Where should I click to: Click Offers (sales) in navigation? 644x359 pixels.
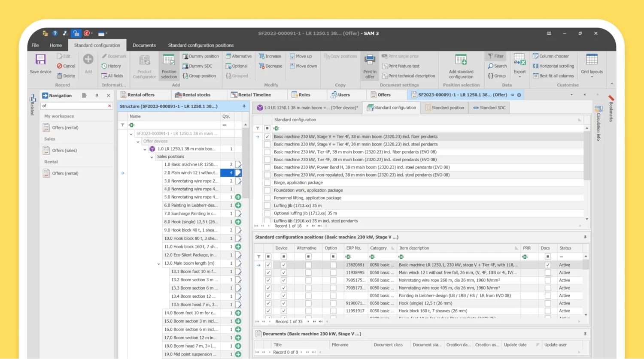click(x=64, y=151)
